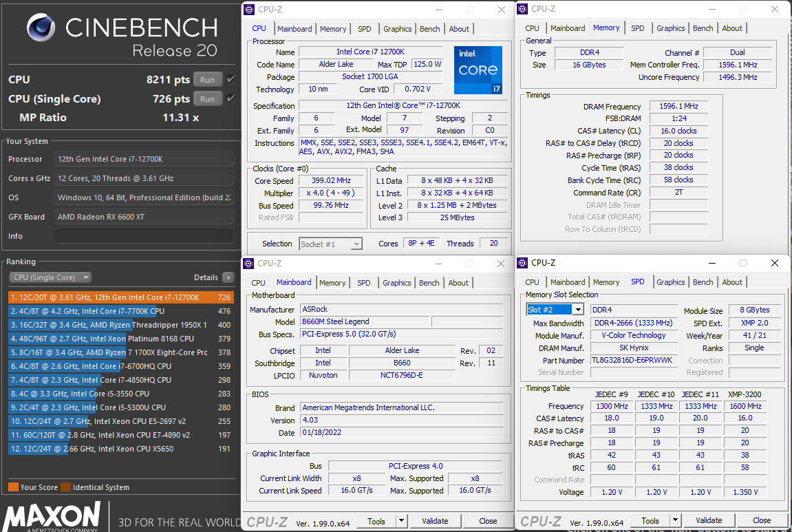Switch to Mainboard tab in the CPU tab window
This screenshot has height=532, width=792.
tap(295, 29)
